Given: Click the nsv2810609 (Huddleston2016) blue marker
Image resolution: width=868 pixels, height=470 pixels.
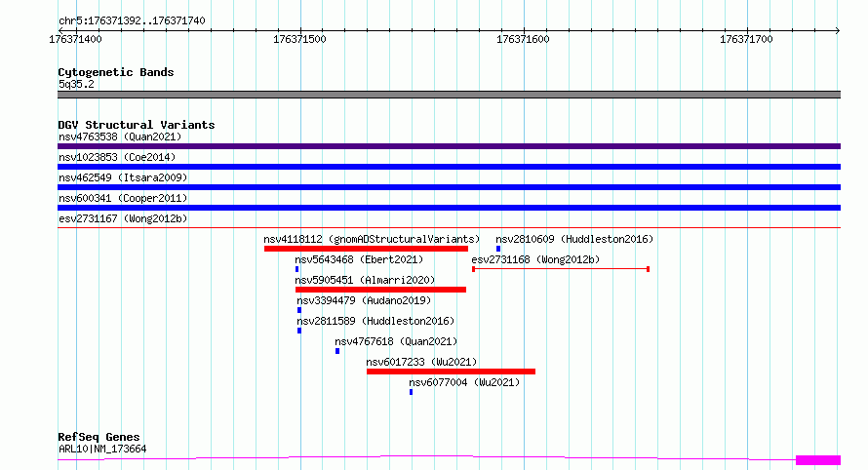Looking at the screenshot, I should [x=498, y=249].
